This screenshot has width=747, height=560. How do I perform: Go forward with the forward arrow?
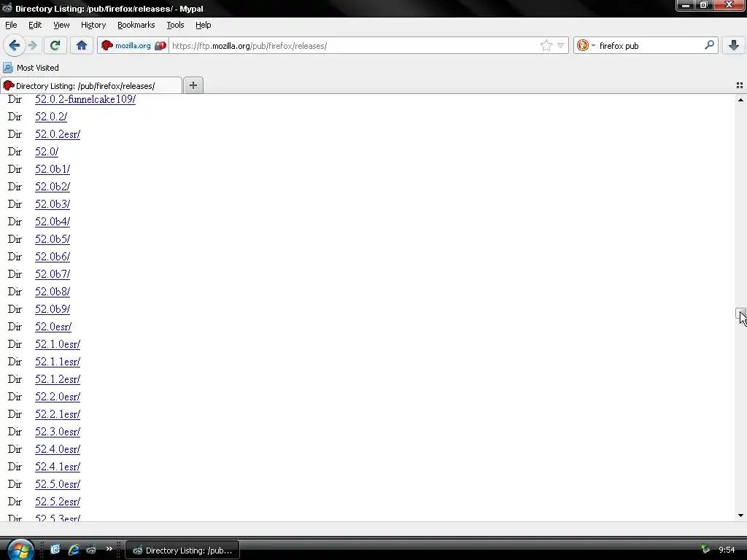33,45
